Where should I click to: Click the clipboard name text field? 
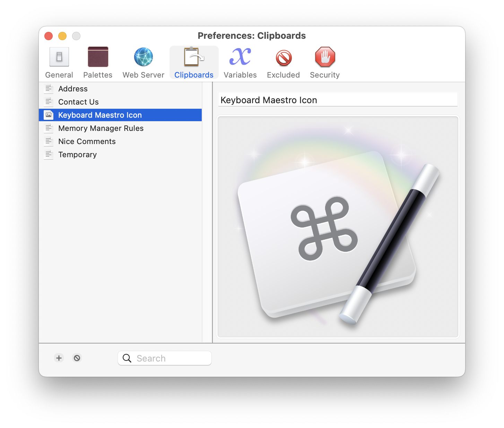[x=337, y=100]
